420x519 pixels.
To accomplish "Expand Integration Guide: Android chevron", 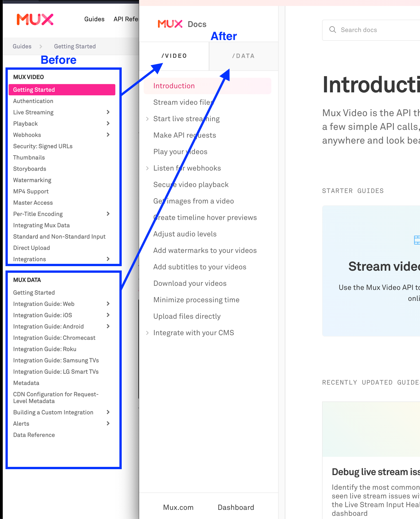I will point(108,326).
